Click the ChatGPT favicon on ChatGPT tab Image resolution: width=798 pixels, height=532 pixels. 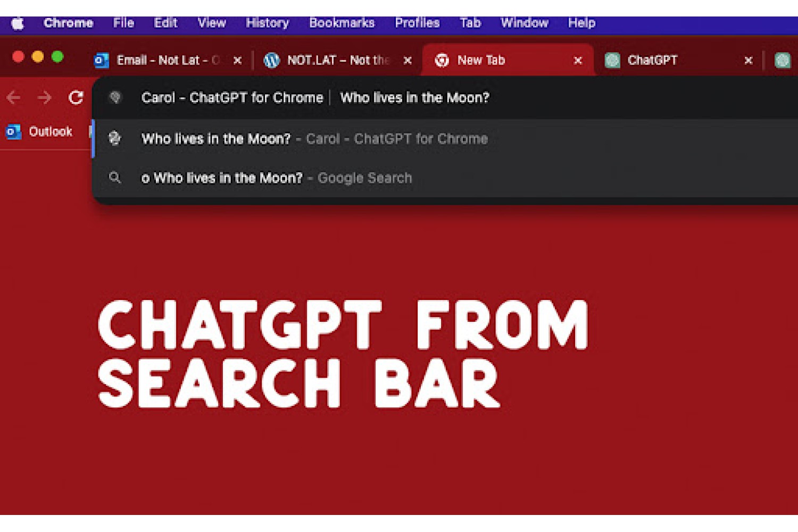[612, 61]
